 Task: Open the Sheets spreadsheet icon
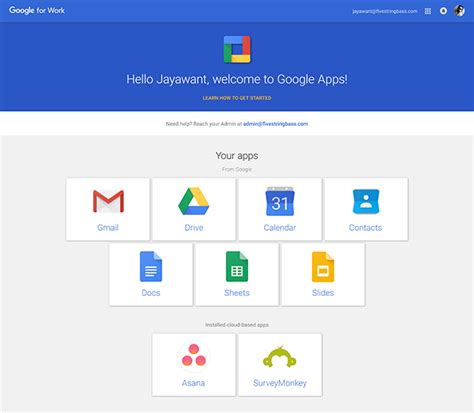237,267
